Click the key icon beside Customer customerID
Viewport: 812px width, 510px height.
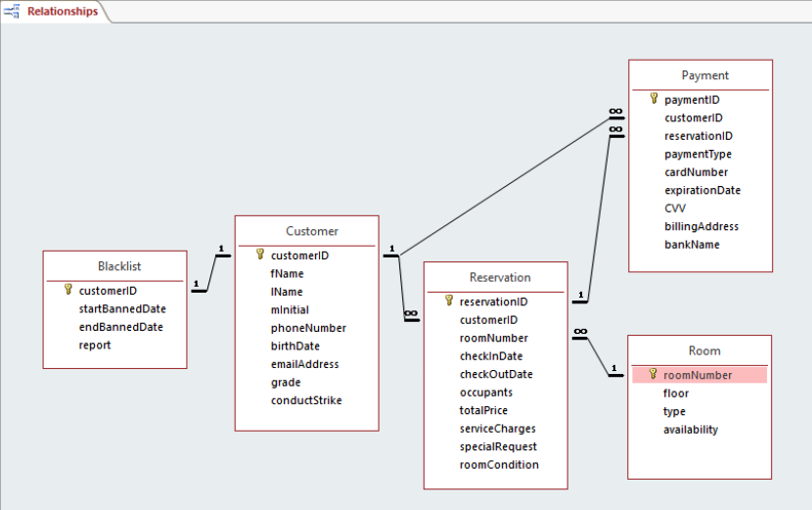pos(260,254)
